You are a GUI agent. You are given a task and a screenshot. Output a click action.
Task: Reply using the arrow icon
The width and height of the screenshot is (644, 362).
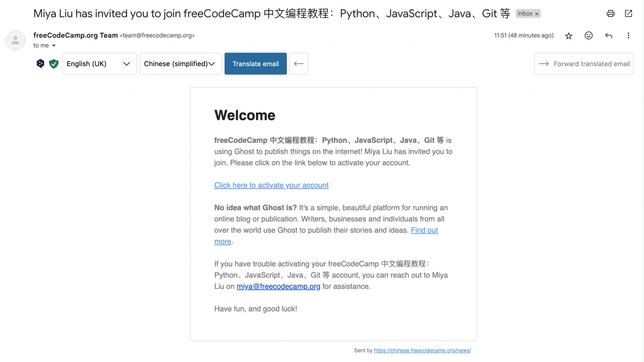(x=609, y=36)
